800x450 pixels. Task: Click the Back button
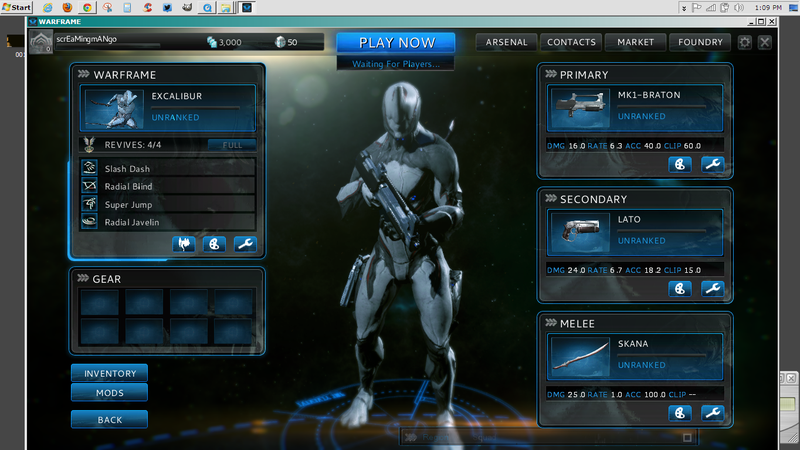click(x=110, y=419)
